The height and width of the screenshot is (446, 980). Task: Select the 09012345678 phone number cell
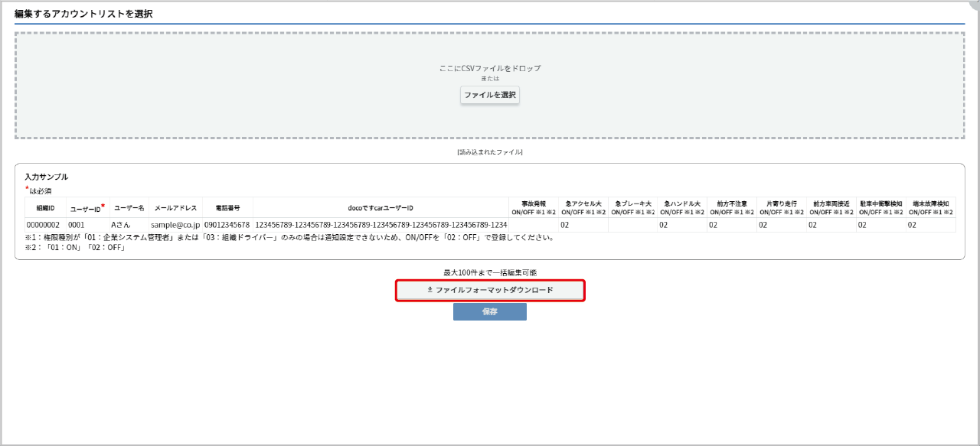227,226
